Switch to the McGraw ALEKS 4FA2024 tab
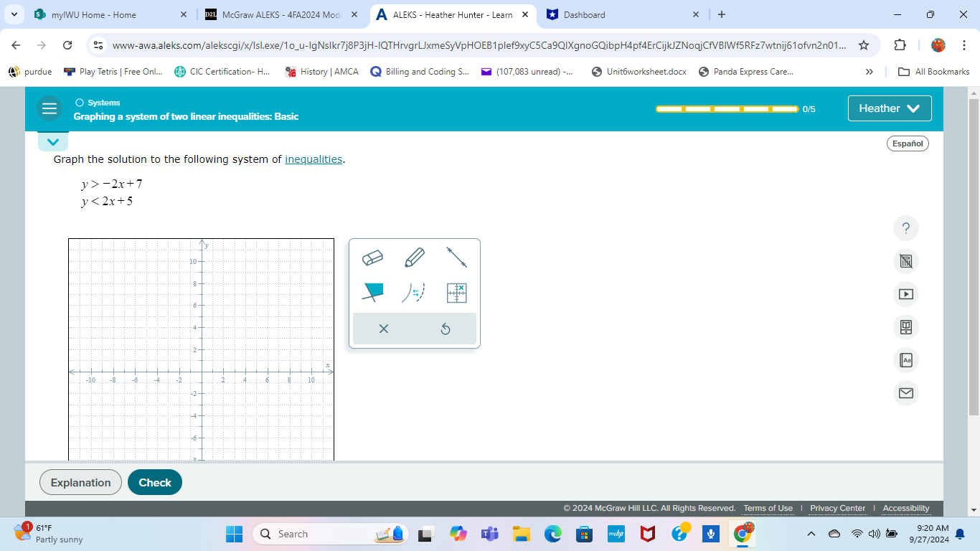This screenshot has height=551, width=980. coord(280,14)
